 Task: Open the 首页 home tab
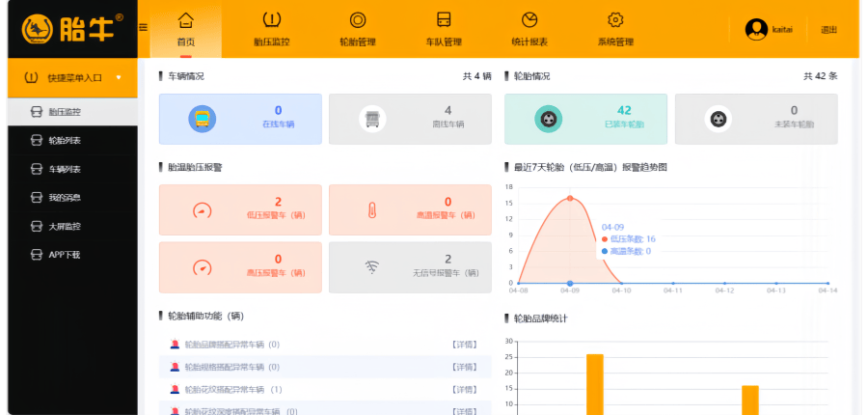pos(186,29)
